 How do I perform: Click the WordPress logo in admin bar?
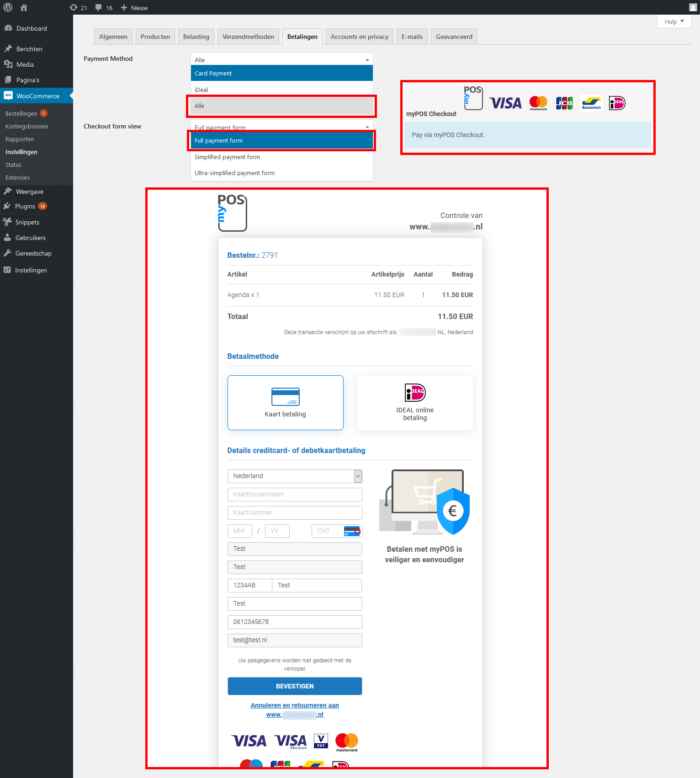[x=8, y=7]
